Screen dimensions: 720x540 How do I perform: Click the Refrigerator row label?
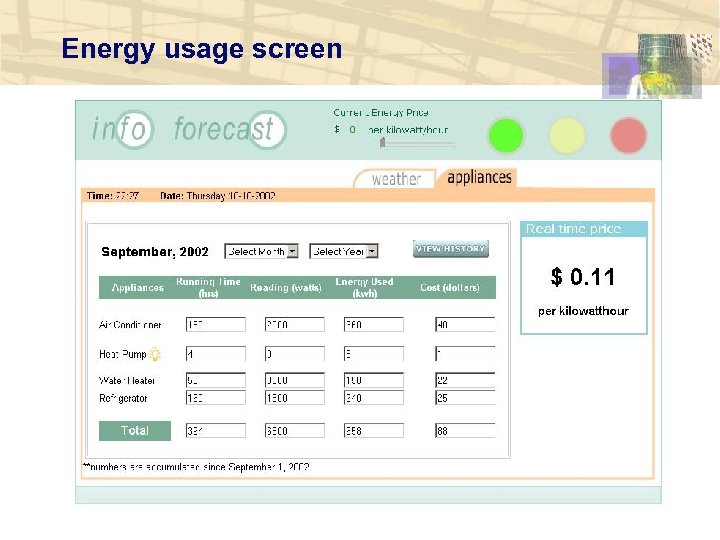123,398
